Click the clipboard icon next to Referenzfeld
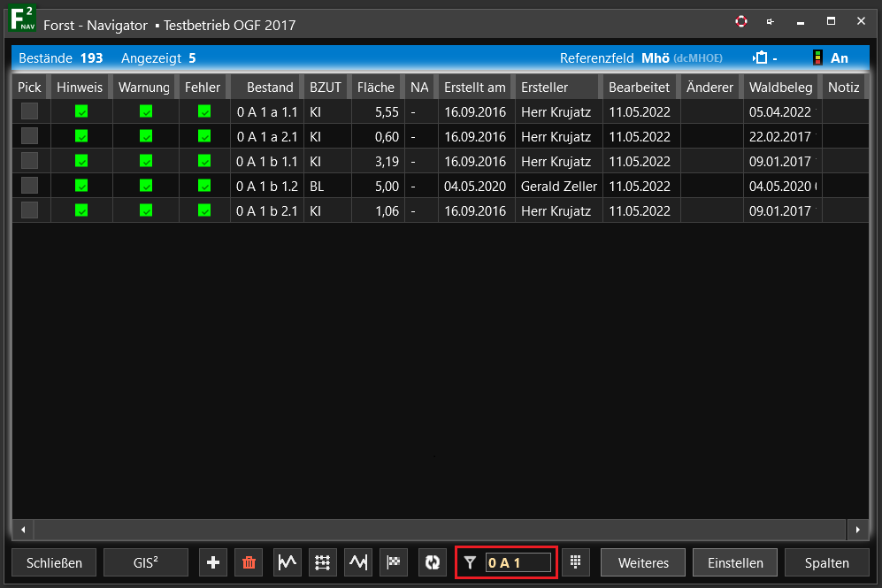Screen dimensions: 882x588 761,58
